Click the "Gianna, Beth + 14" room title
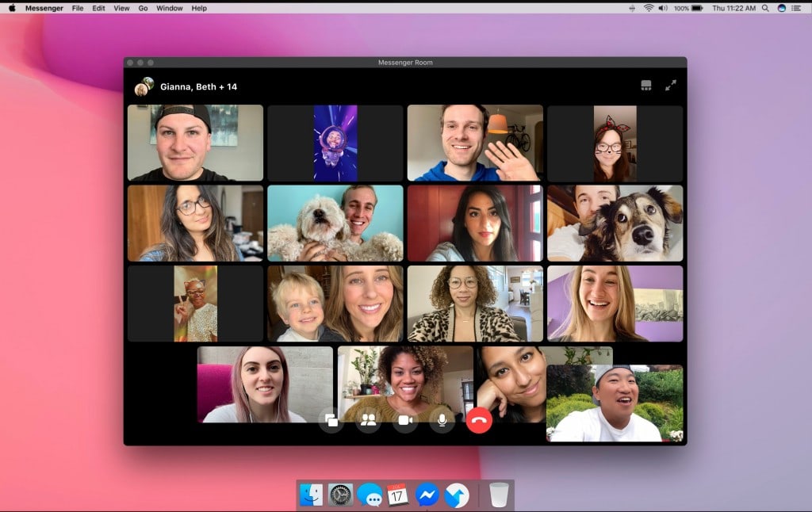This screenshot has height=512, width=812. tap(198, 86)
